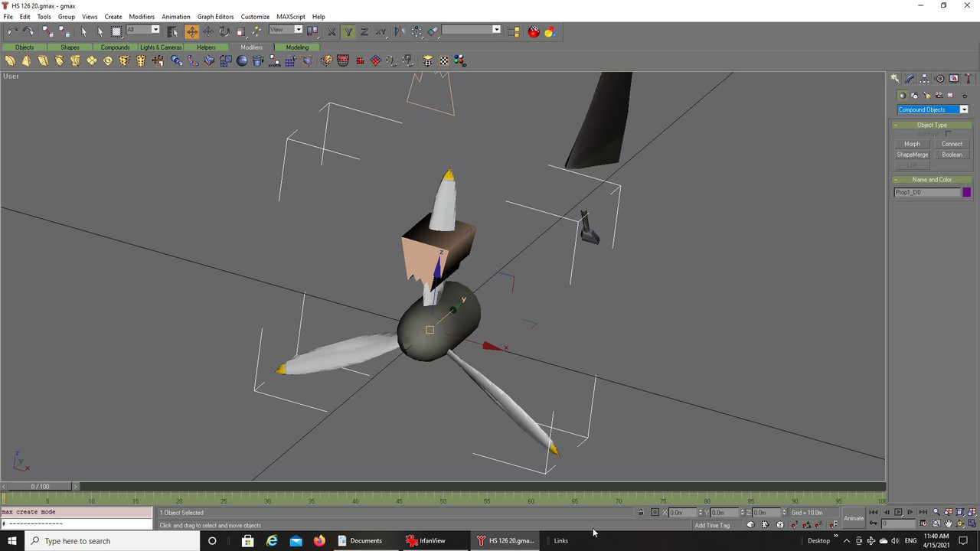Click the Morph button
This screenshot has width=980, height=551.
pos(912,144)
